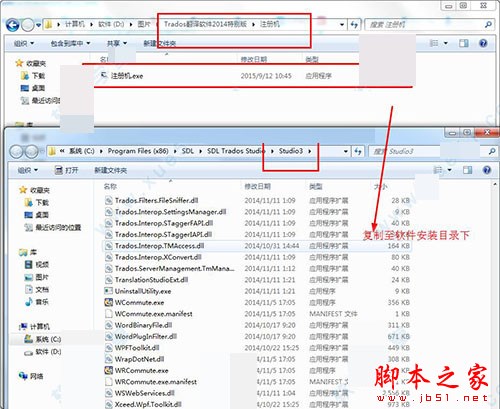
Task: Click the Help icon in the Studio3 window
Action: (x=487, y=170)
